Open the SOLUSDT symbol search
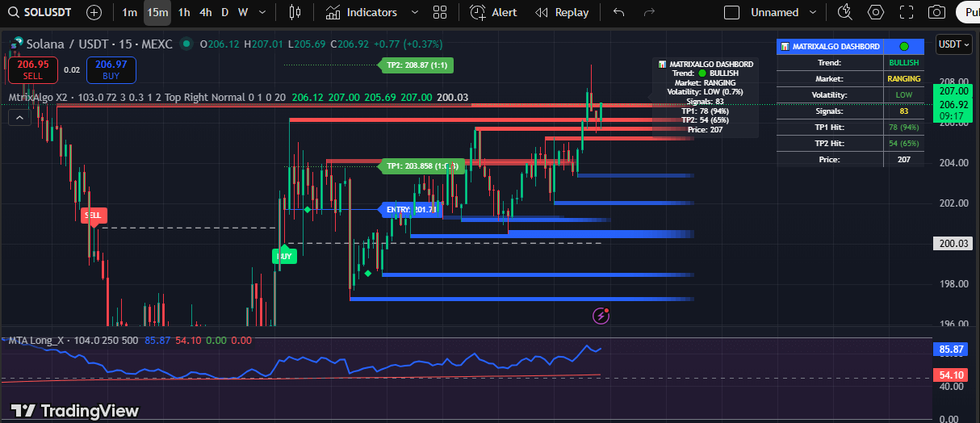 coord(40,12)
